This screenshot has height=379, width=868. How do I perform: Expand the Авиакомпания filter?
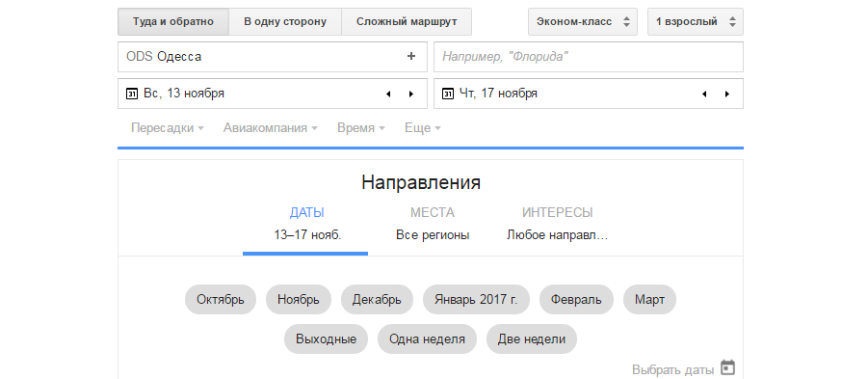pos(270,128)
